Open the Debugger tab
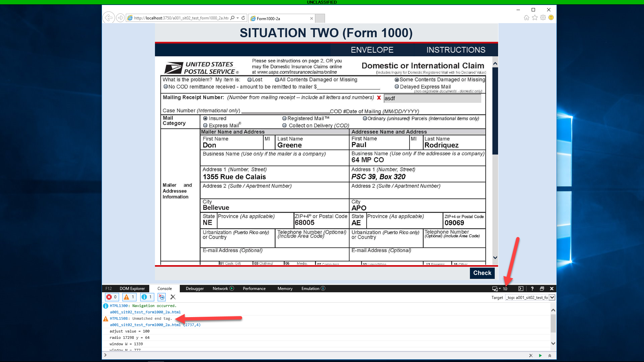644x362 pixels. click(195, 289)
